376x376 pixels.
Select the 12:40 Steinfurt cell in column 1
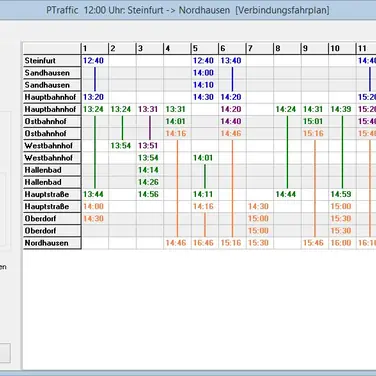pos(95,61)
